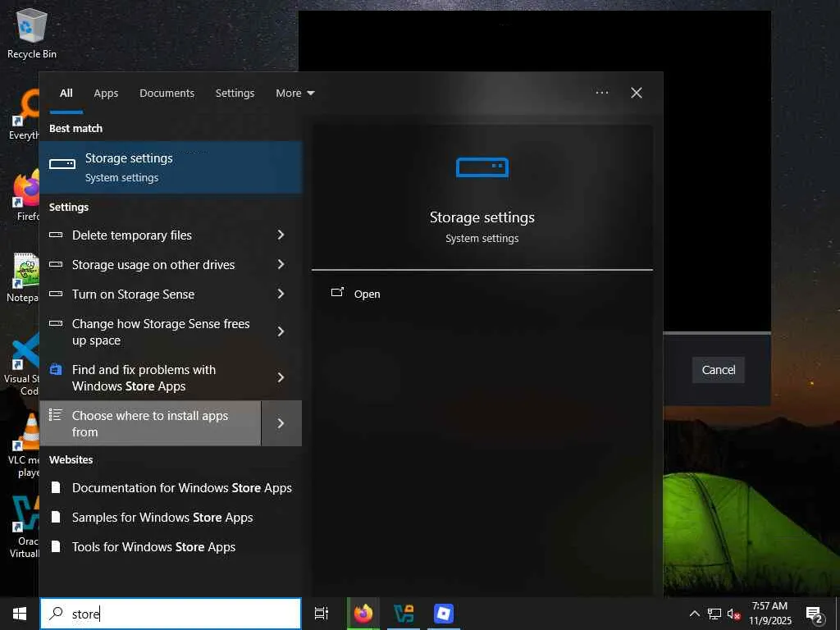Switch to Firefox in the taskbar

click(363, 614)
